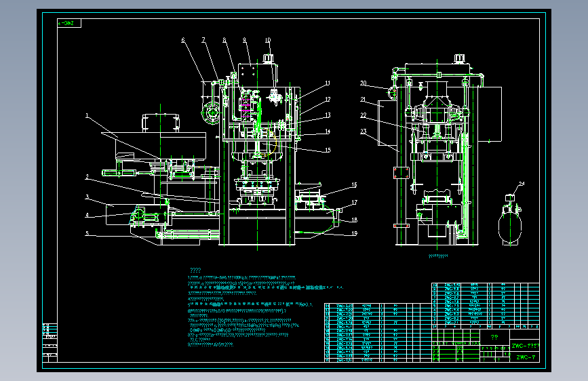Click callout number 23 on side view
This screenshot has width=588, height=381.
(x=363, y=132)
